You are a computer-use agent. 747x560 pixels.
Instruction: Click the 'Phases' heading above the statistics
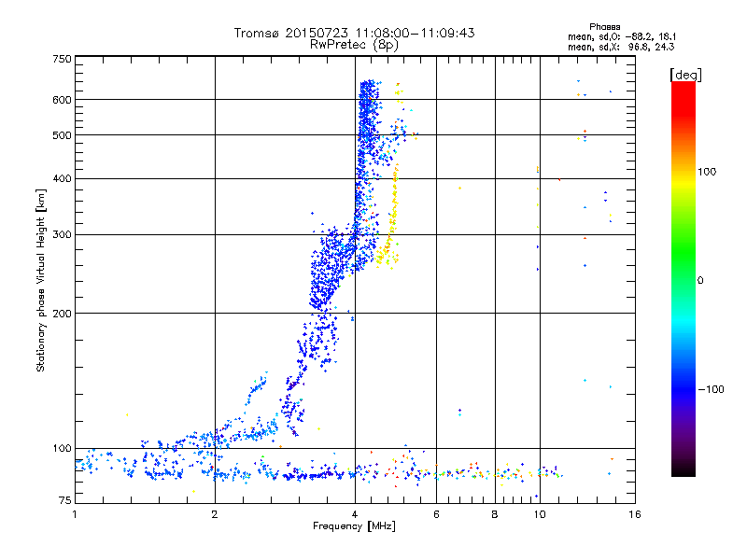coord(604,27)
